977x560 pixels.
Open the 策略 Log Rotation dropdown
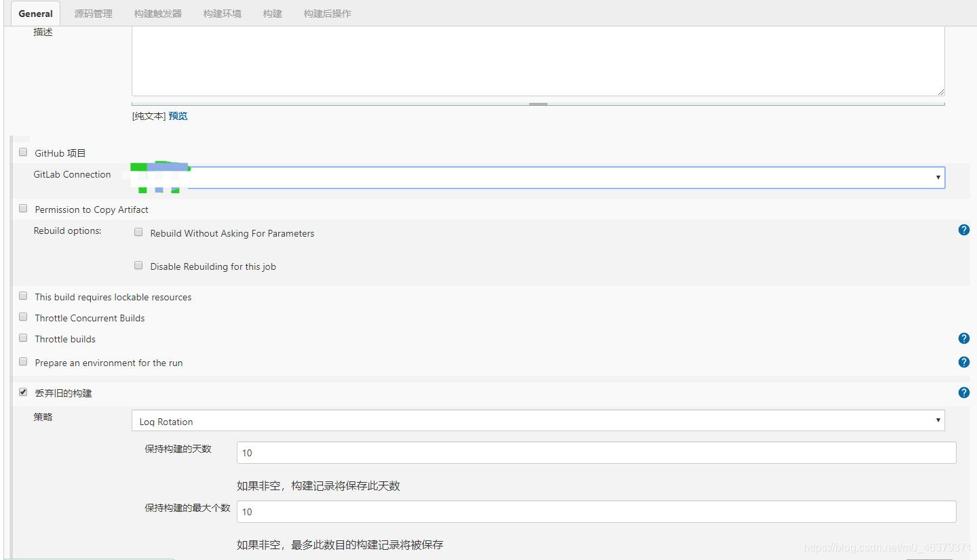tap(538, 421)
